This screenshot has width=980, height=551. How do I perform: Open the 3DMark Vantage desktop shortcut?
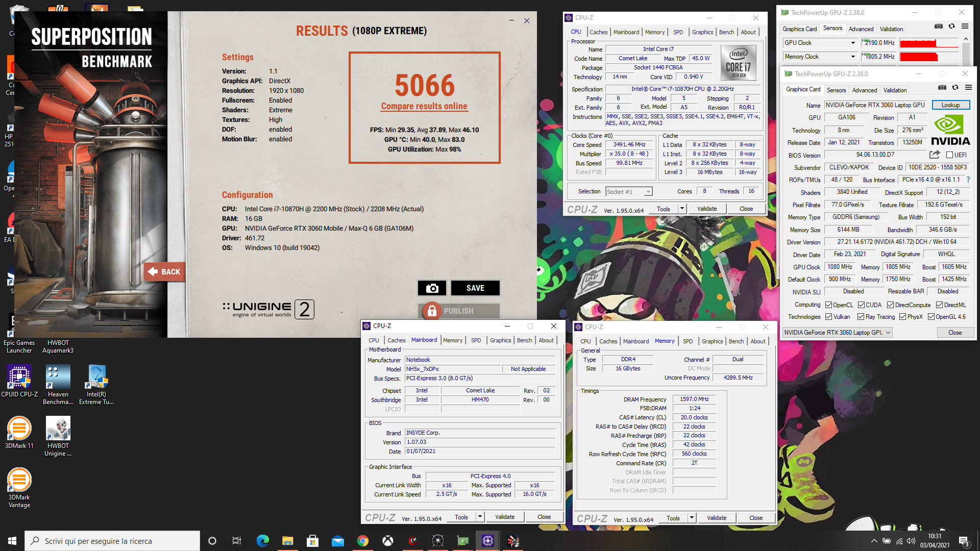(19, 488)
